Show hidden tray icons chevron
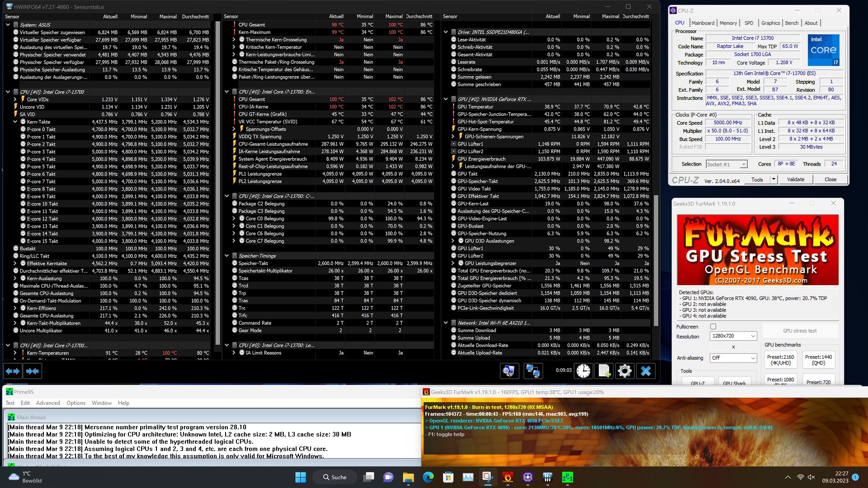The image size is (868, 488). pyautogui.click(x=788, y=477)
